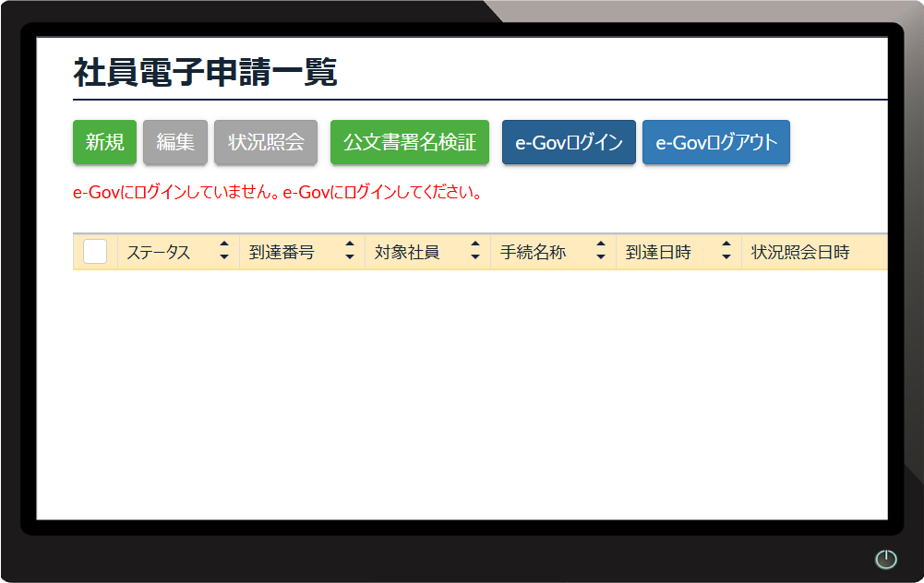The width and height of the screenshot is (924, 583).
Task: Open sort direction chevron for 対象社員
Action: pos(474,251)
